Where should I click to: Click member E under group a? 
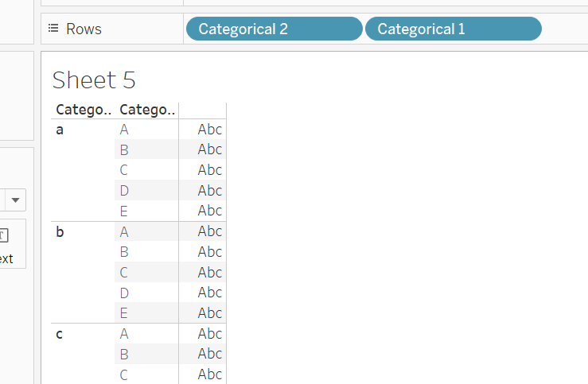(124, 211)
